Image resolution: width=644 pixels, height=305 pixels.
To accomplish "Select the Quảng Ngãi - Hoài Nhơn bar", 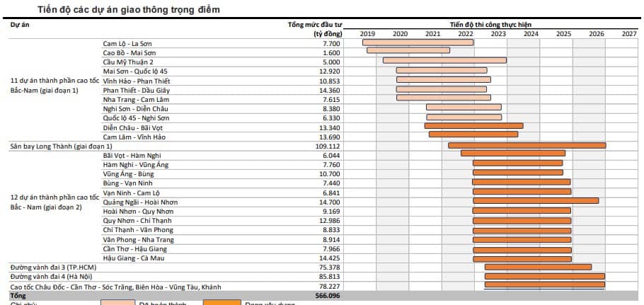I will (x=536, y=201).
